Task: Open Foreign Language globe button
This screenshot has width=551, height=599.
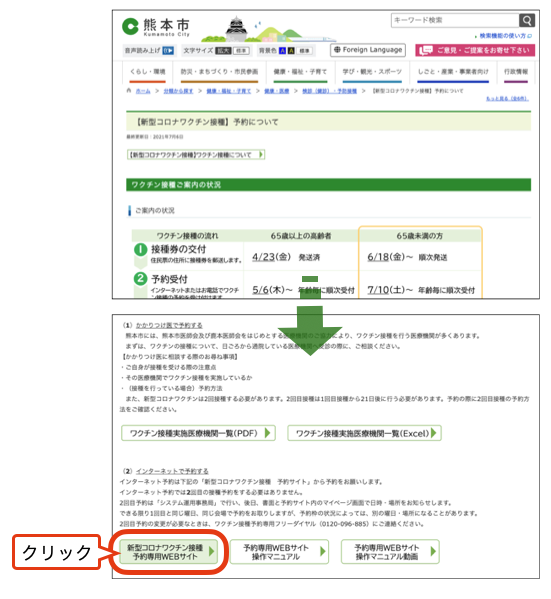Action: click(x=368, y=50)
